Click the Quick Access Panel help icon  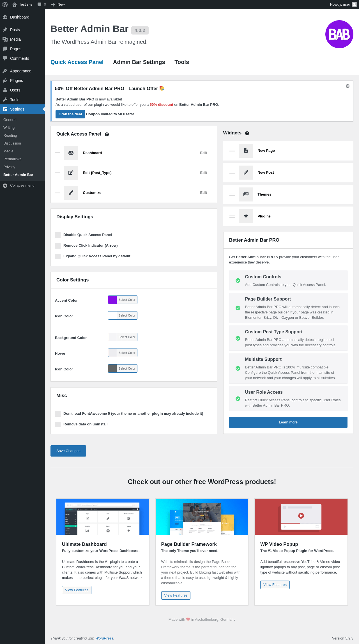(x=107, y=134)
